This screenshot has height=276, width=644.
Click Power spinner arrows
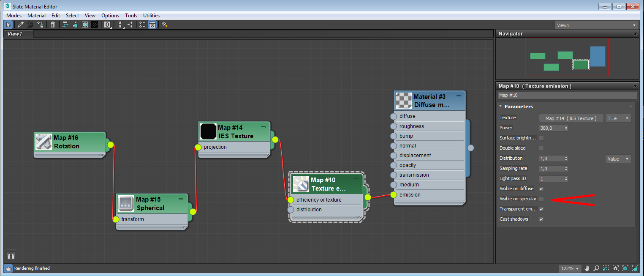(566, 128)
